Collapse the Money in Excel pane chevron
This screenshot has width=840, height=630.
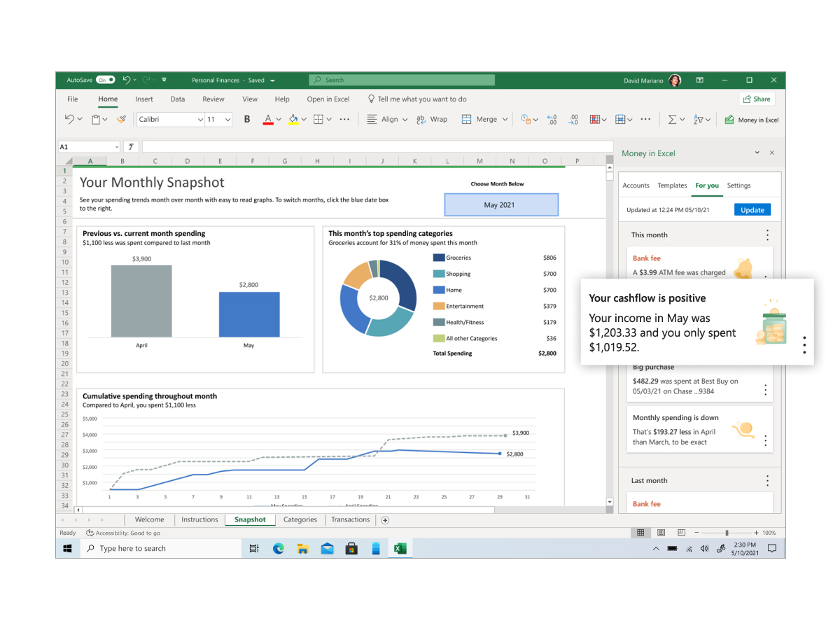click(x=757, y=153)
